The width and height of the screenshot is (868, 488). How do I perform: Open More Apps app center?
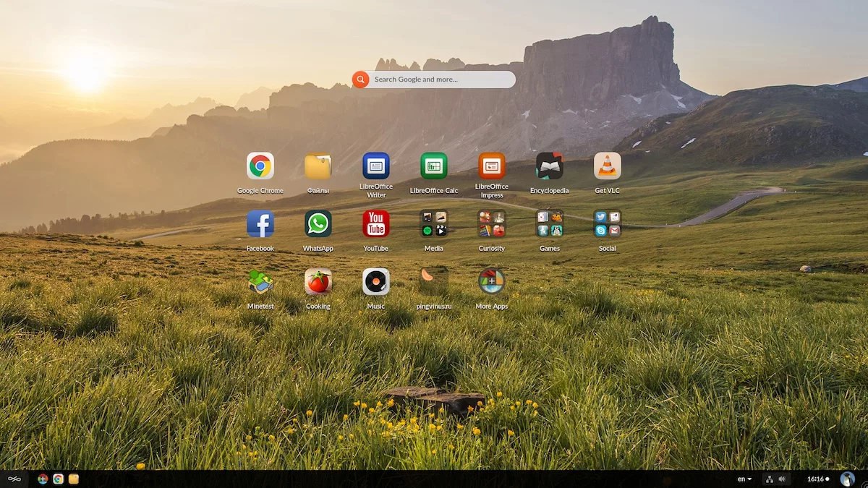[492, 281]
